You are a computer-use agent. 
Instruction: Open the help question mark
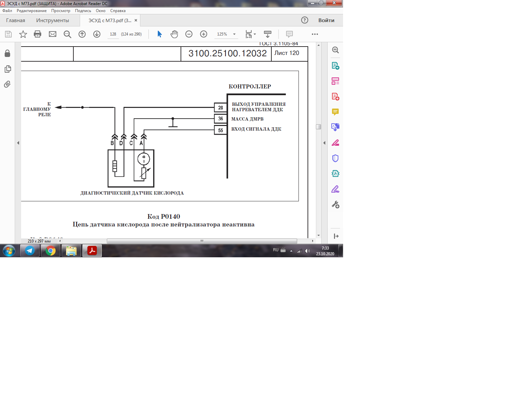click(x=305, y=20)
